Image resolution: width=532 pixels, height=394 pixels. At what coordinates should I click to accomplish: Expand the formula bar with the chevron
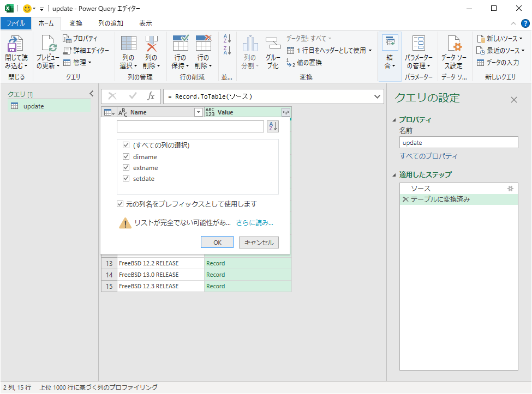point(377,96)
